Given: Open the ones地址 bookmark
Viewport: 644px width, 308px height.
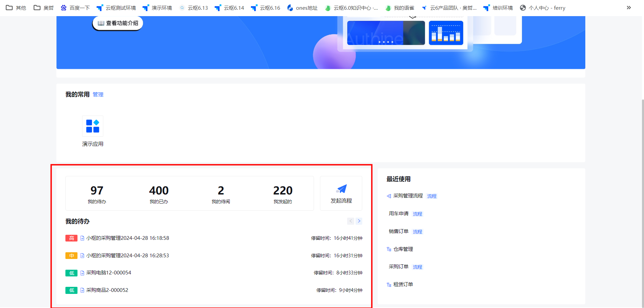Looking at the screenshot, I should pyautogui.click(x=302, y=8).
